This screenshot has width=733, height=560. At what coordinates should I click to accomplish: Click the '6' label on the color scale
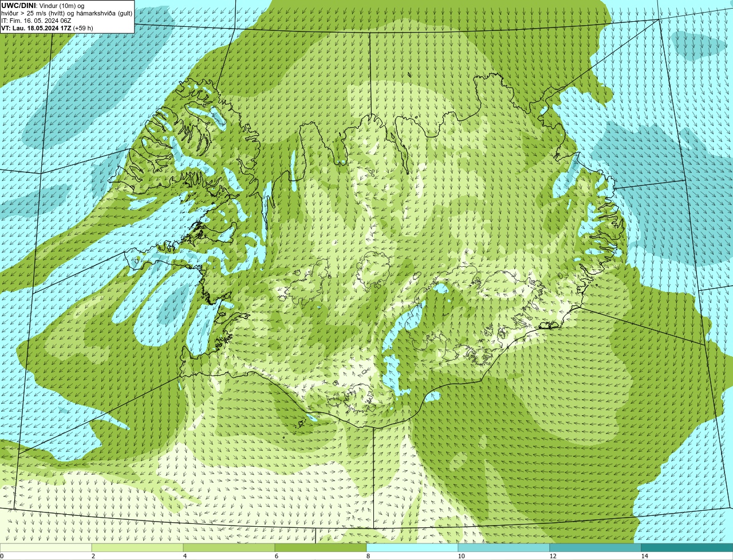tap(277, 556)
